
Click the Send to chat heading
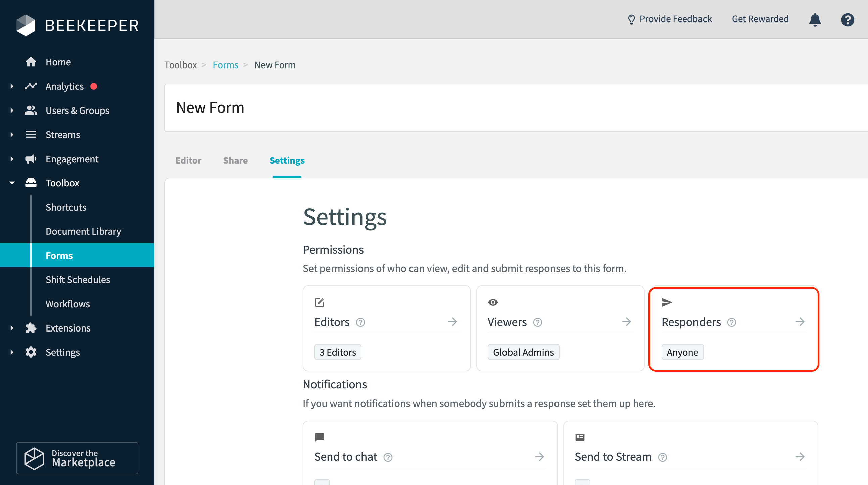click(x=345, y=457)
